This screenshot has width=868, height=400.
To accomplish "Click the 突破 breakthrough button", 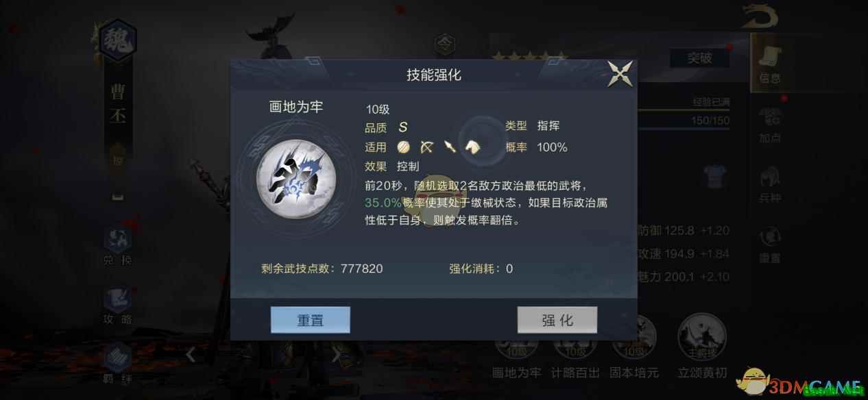I will 699,58.
